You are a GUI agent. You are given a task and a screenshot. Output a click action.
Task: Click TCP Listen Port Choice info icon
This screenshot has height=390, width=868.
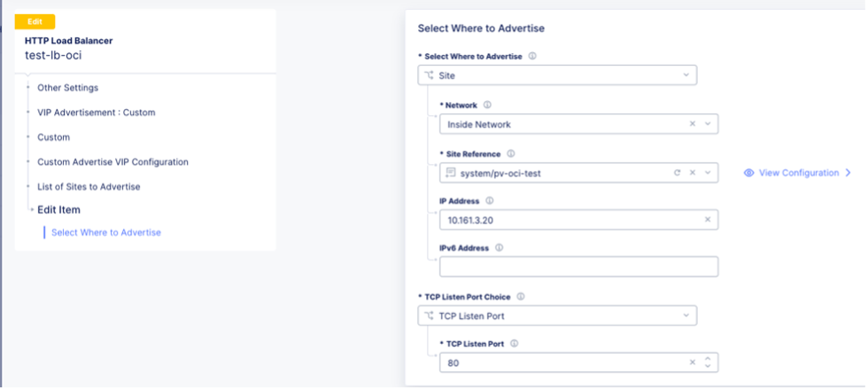pos(520,296)
